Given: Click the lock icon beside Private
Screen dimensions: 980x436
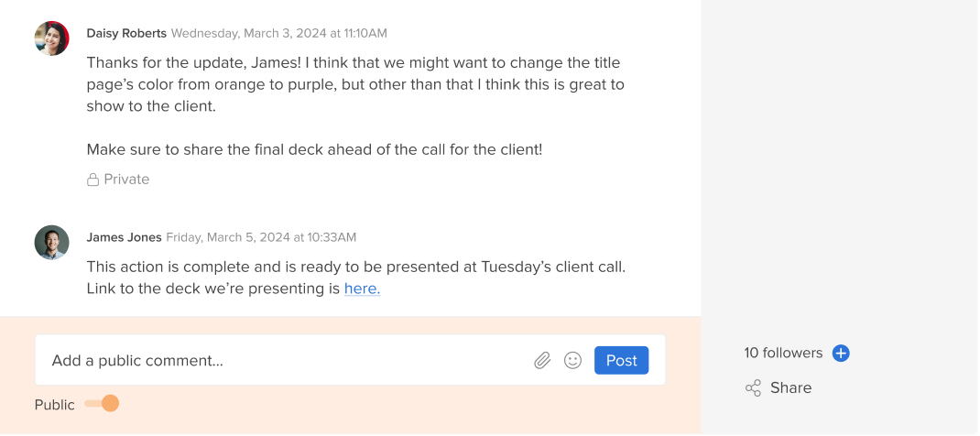Looking at the screenshot, I should tap(93, 180).
